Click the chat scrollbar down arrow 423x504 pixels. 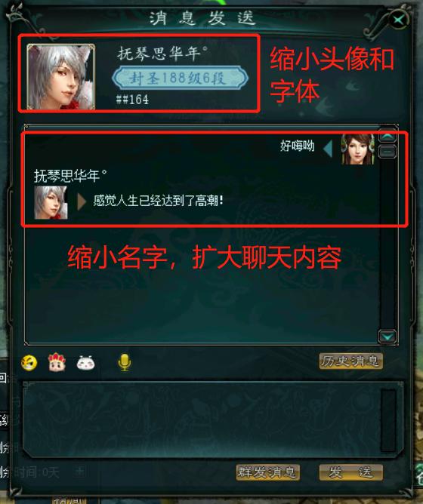[x=387, y=337]
